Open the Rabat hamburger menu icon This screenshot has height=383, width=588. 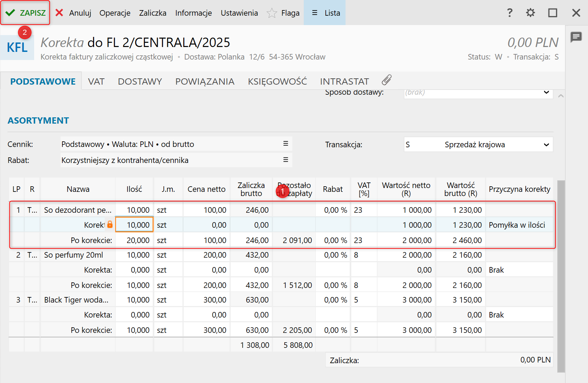coord(286,160)
